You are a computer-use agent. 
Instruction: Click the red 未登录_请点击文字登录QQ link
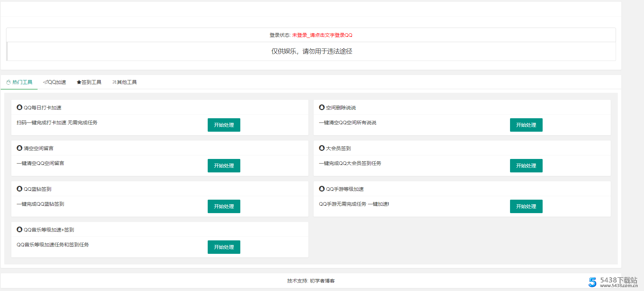click(322, 35)
